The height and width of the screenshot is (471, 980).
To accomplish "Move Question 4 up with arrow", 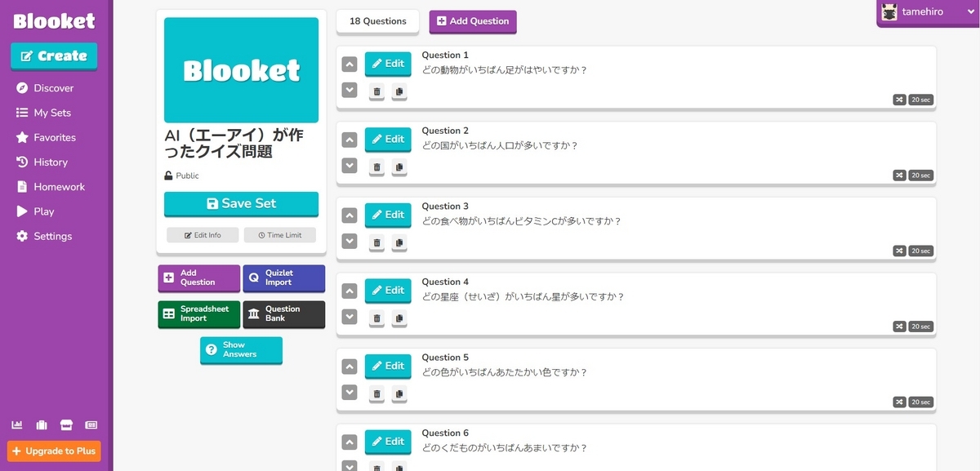I will click(x=350, y=291).
